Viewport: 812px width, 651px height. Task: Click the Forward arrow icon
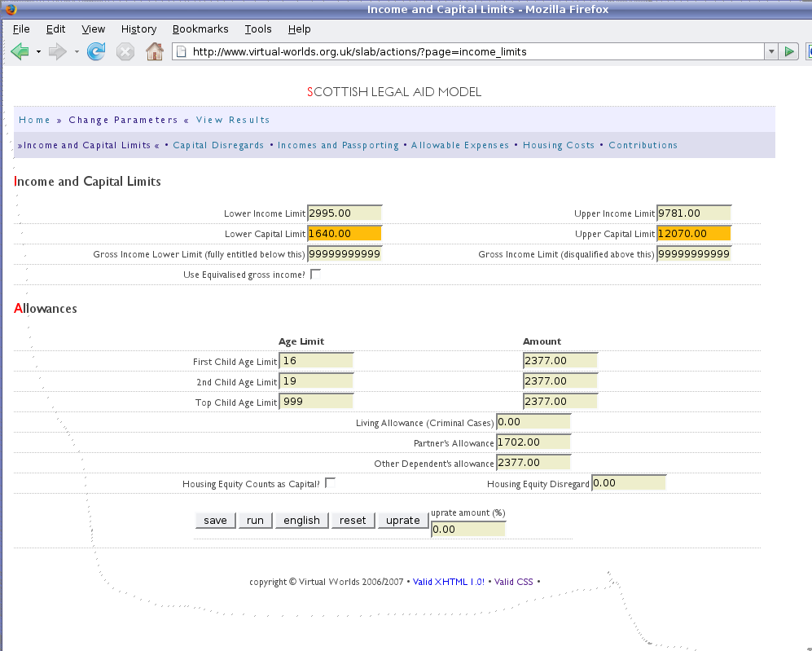tap(57, 52)
